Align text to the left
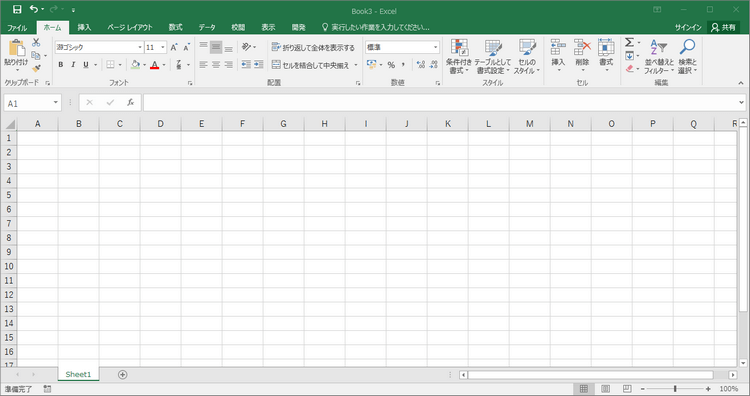The height and width of the screenshot is (396, 750). pyautogui.click(x=203, y=65)
